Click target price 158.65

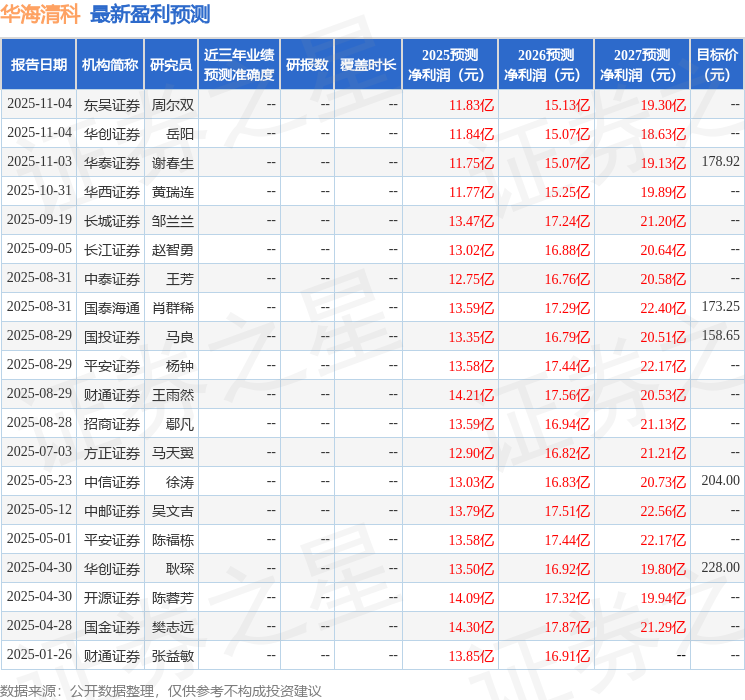(x=721, y=336)
